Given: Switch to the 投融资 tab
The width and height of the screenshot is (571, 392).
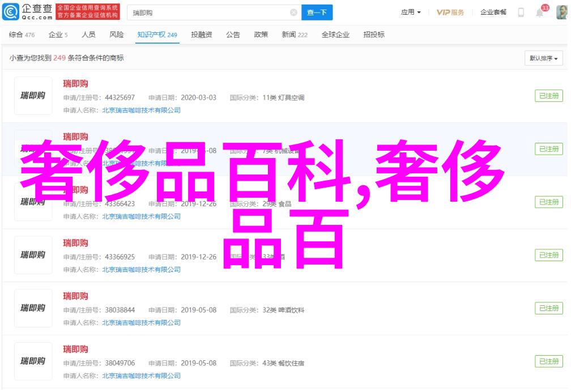Looking at the screenshot, I should coord(202,35).
